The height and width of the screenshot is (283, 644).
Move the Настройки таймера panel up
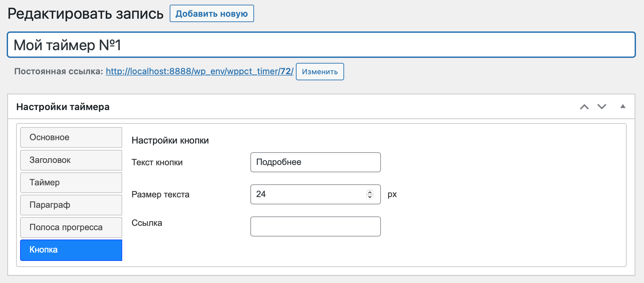click(584, 107)
